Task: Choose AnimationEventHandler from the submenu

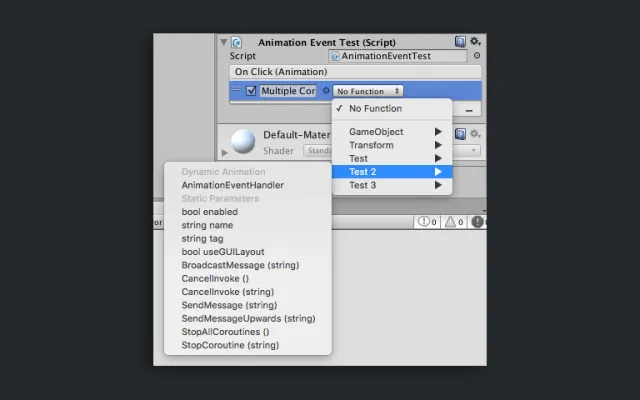Action: pyautogui.click(x=248, y=185)
